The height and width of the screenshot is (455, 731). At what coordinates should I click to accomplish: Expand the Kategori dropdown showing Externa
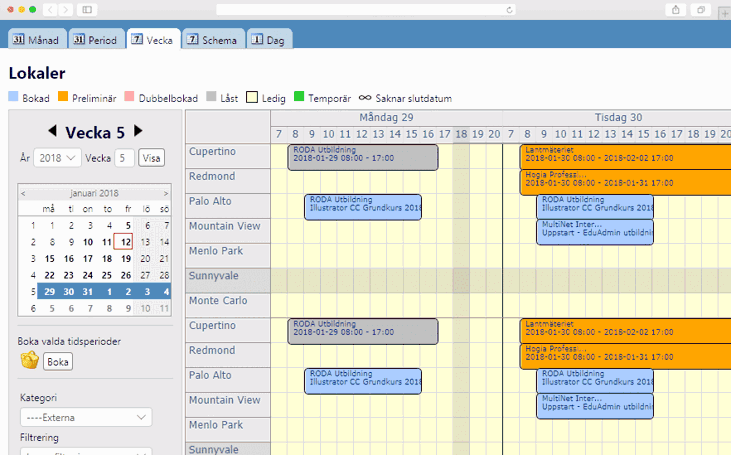(x=86, y=417)
